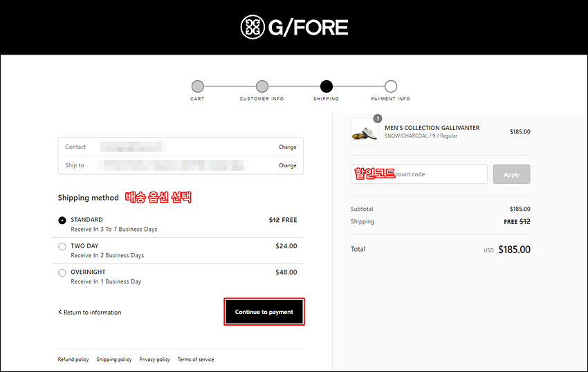Jump to Payment Info step circle
Image resolution: width=588 pixels, height=372 pixels.
point(391,86)
